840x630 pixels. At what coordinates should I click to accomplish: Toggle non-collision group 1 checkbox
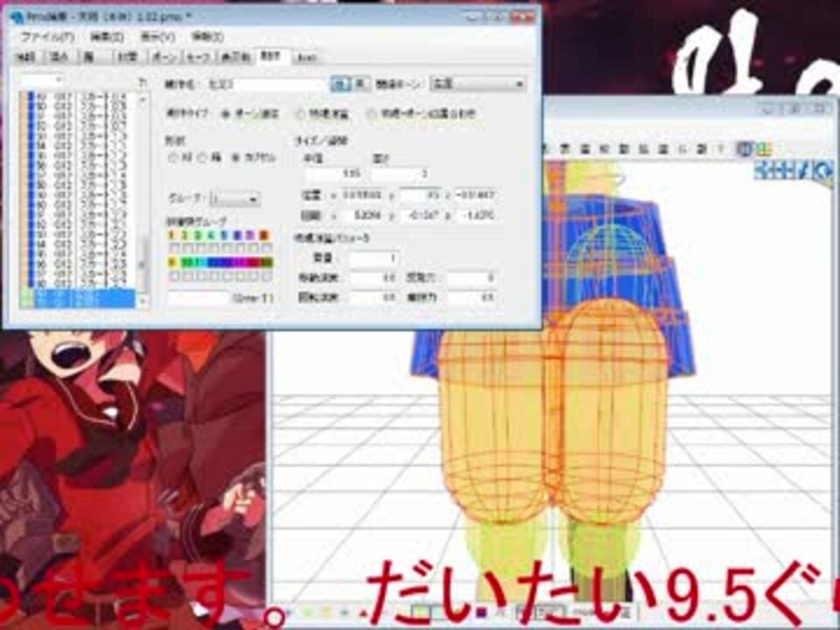[x=173, y=248]
